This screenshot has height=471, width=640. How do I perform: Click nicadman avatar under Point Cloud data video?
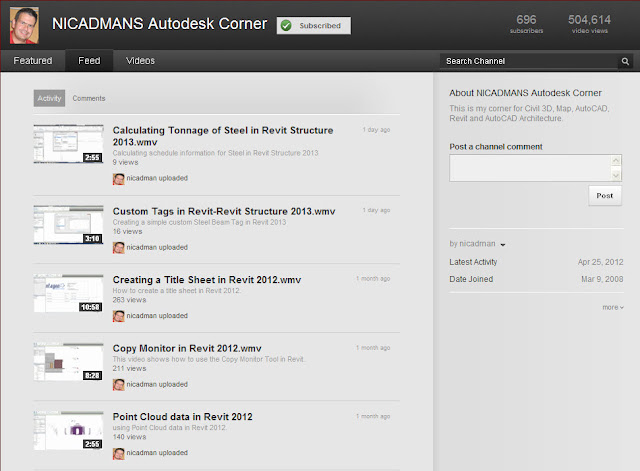[x=118, y=453]
